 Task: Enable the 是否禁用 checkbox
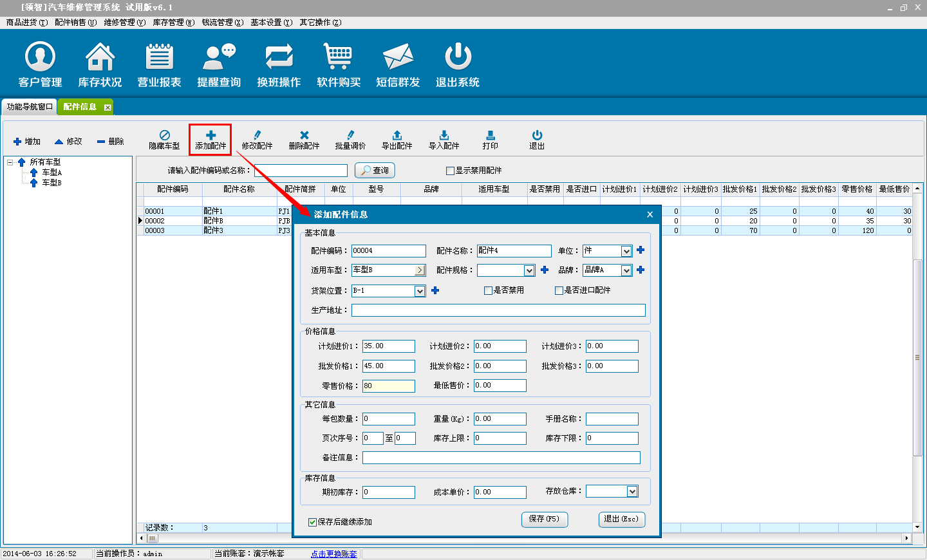coord(488,291)
